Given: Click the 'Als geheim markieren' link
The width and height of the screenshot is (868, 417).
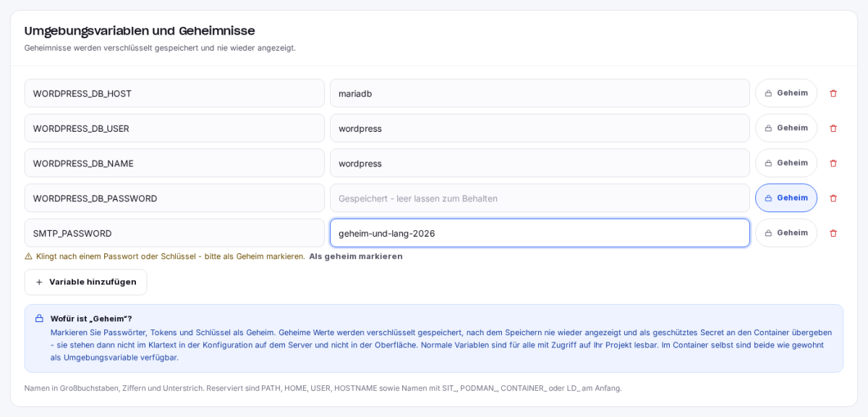Looking at the screenshot, I should click(356, 256).
